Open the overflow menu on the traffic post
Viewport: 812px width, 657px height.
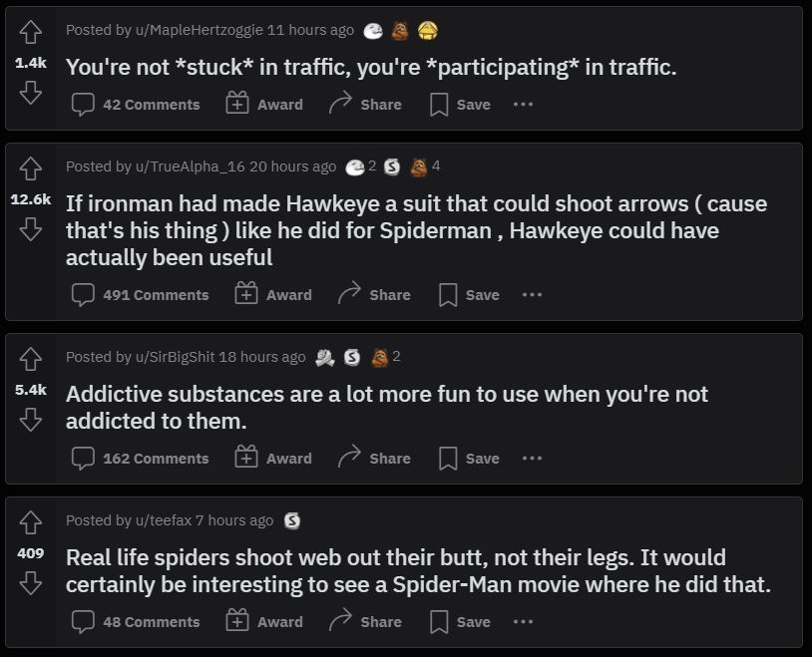pyautogui.click(x=524, y=104)
